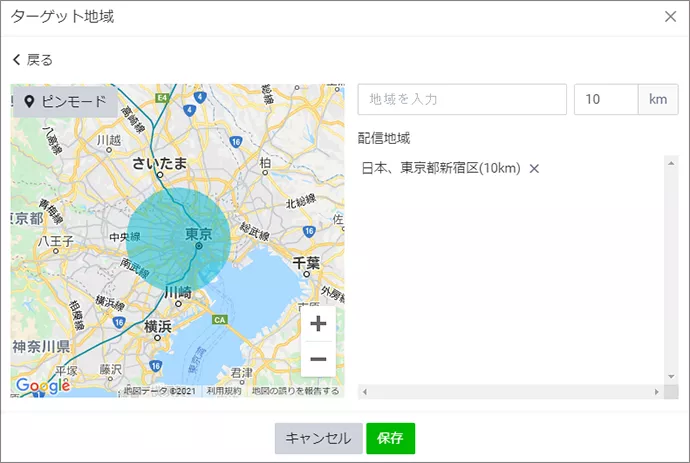Viewport: 690px width, 463px height.
Task: Click the center marker of the blue circle
Action: click(x=198, y=246)
